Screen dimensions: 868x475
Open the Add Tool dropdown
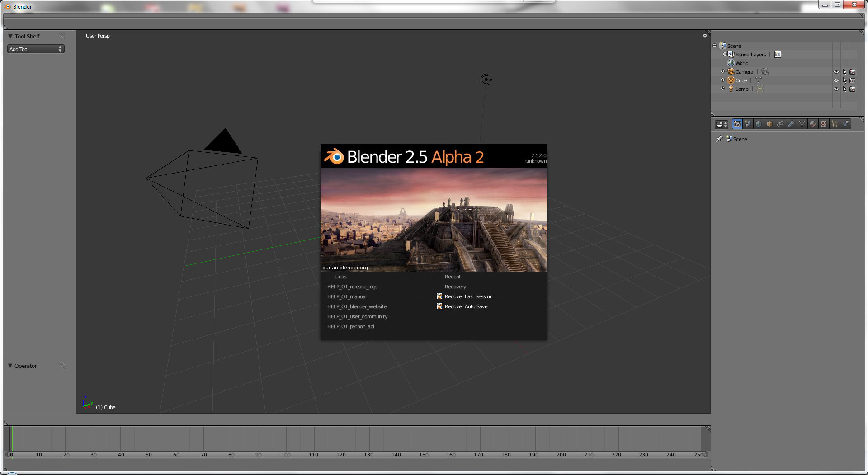(x=36, y=49)
